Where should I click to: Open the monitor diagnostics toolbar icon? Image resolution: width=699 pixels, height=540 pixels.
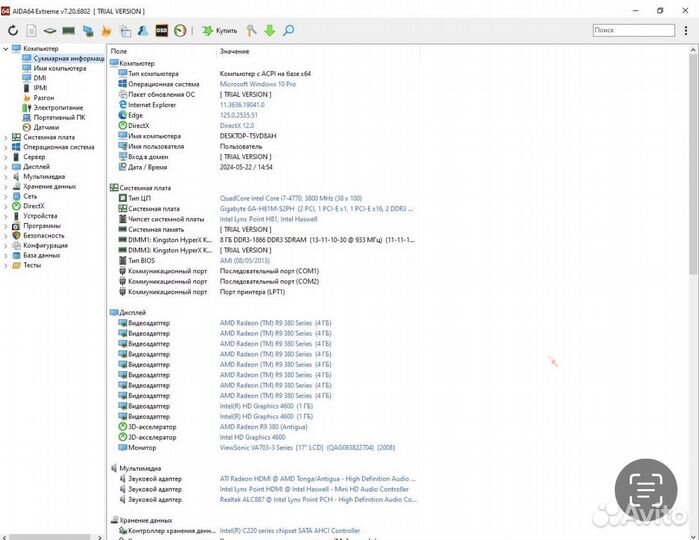(125, 31)
